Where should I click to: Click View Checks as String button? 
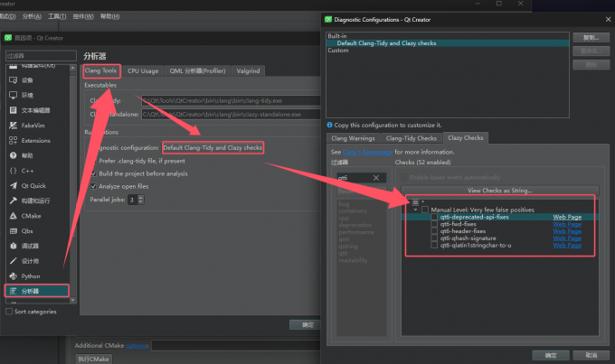[498, 191]
